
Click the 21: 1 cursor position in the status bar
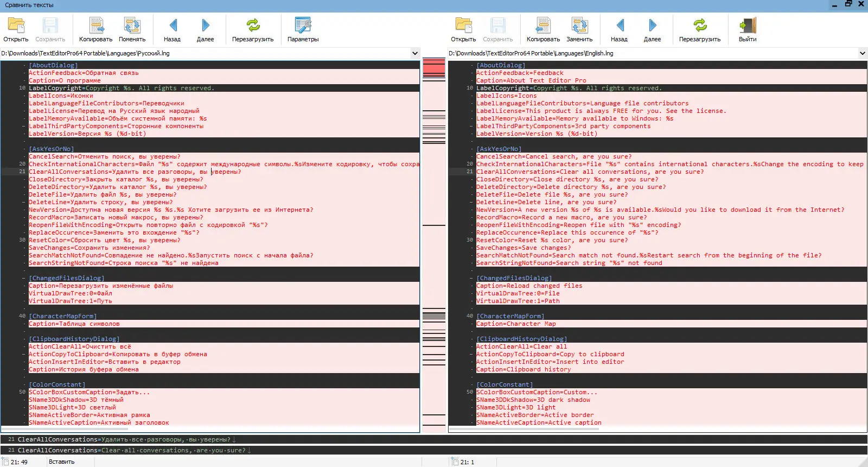point(467,462)
